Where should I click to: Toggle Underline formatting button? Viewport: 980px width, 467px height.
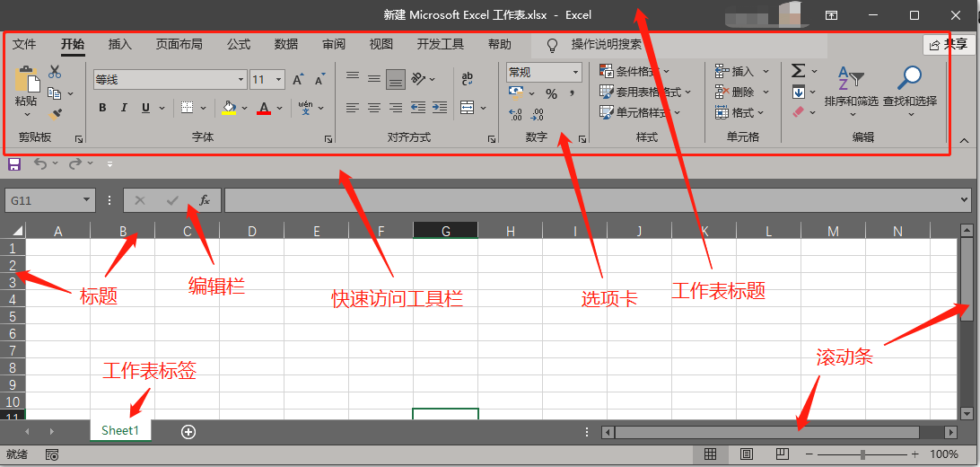coord(145,108)
